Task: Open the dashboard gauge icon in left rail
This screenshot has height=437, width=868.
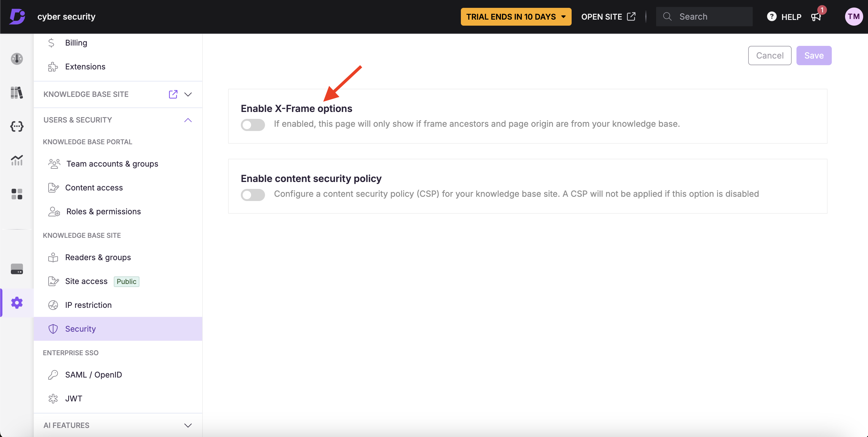Action: (x=17, y=59)
